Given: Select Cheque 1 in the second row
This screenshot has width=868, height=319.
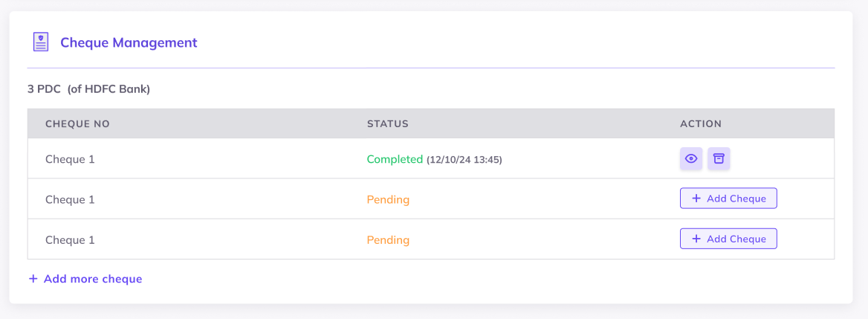Looking at the screenshot, I should coord(70,199).
